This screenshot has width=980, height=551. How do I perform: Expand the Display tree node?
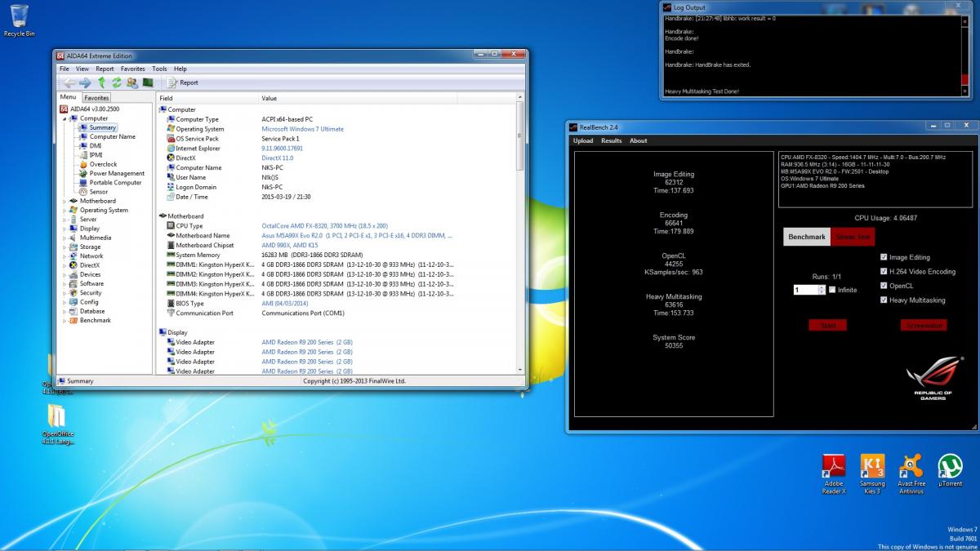(x=65, y=229)
